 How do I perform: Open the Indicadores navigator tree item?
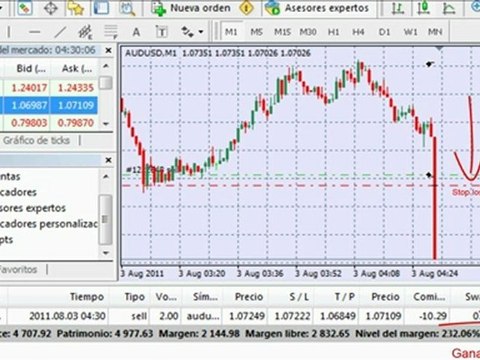18,192
